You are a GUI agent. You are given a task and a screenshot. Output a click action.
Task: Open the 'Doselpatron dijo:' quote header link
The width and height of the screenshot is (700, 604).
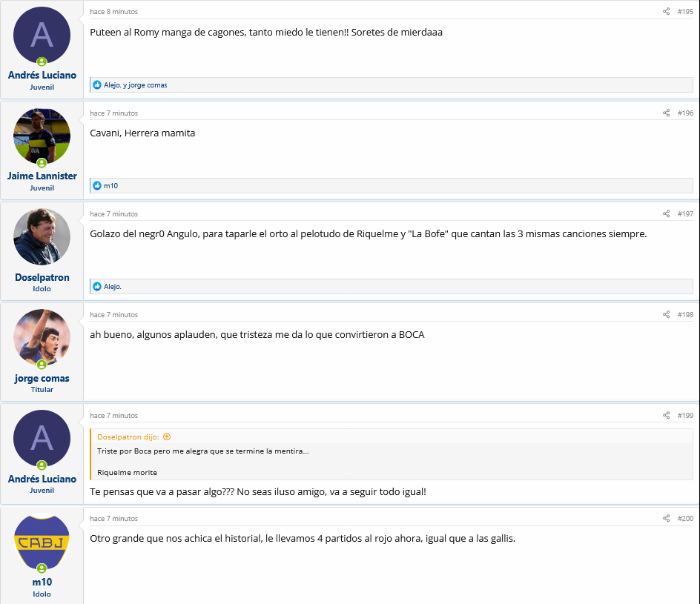128,437
